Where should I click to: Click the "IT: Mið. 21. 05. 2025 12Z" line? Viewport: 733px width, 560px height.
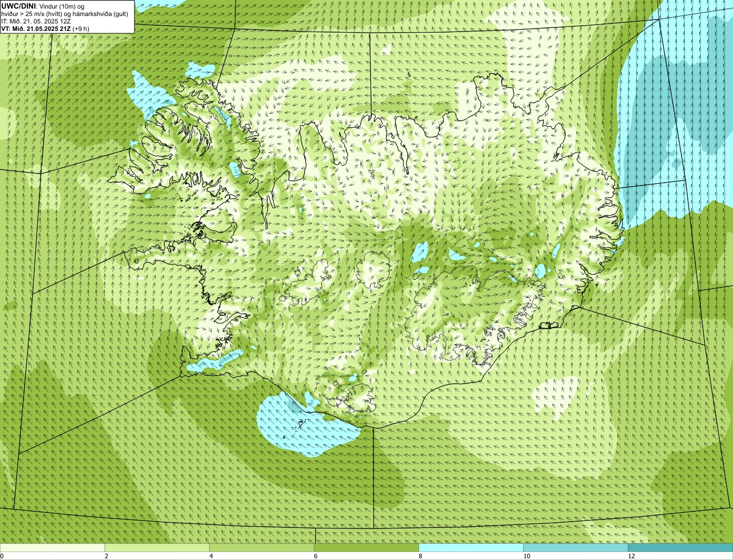tap(36, 21)
